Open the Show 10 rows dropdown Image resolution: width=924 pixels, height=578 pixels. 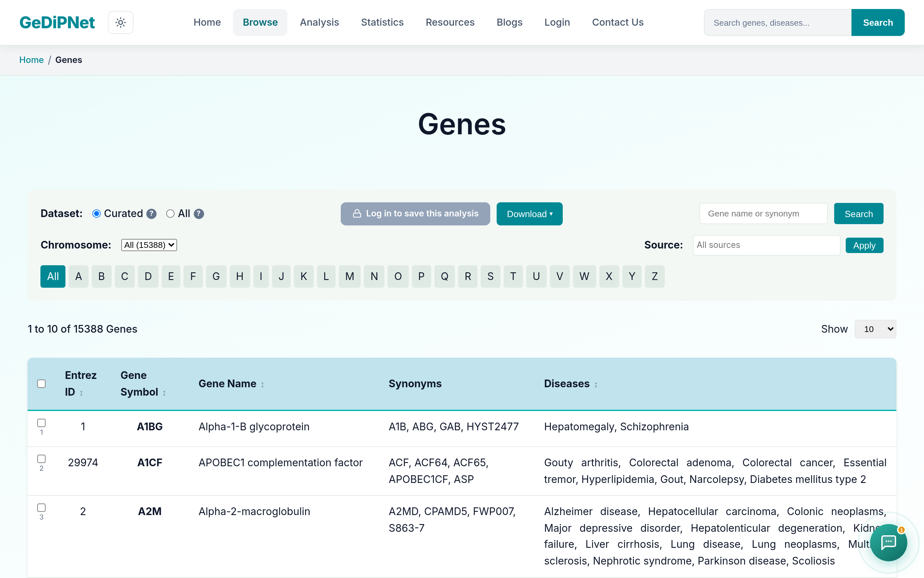[x=875, y=329]
